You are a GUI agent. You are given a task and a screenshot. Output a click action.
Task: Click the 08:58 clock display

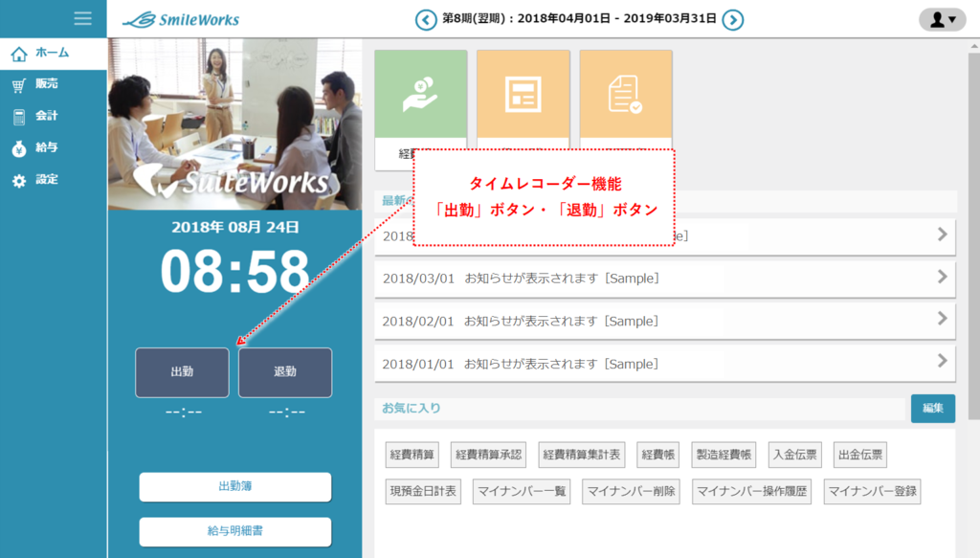235,273
